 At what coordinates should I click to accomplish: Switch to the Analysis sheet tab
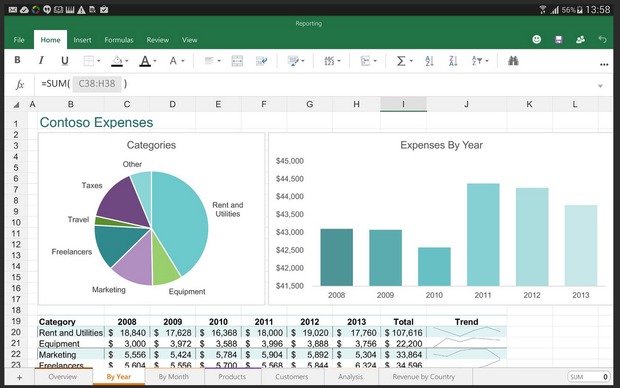click(x=350, y=377)
